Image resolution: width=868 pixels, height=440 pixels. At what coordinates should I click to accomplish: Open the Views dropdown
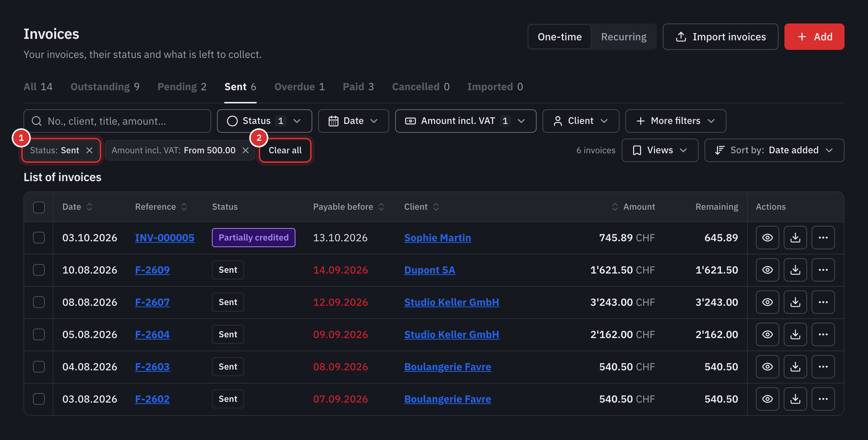click(x=660, y=150)
